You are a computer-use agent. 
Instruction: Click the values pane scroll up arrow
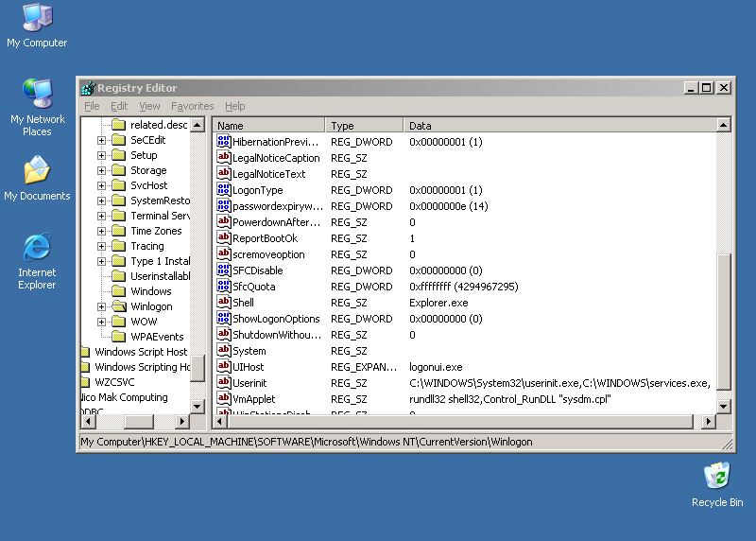coord(723,125)
